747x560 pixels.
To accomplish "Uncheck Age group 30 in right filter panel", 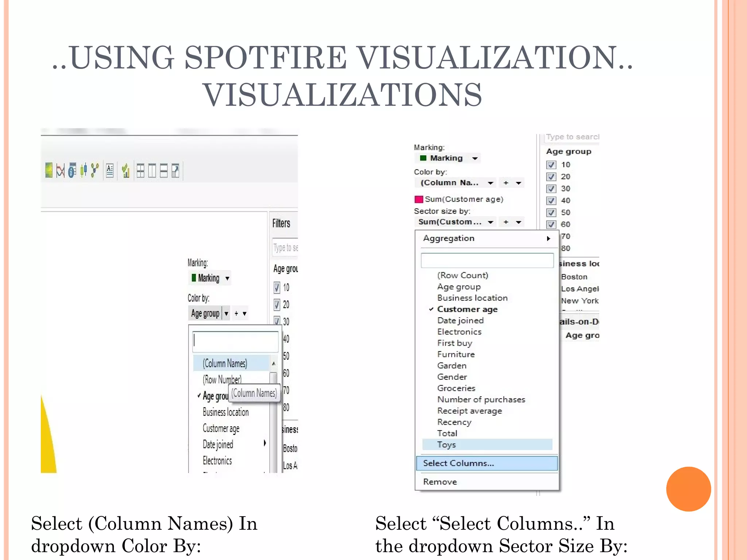I will click(x=551, y=189).
